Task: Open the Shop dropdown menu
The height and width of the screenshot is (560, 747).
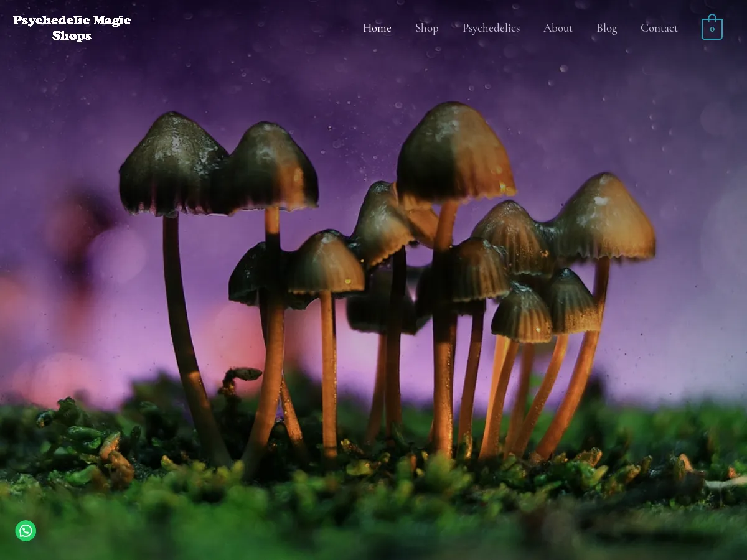Action: click(x=426, y=28)
